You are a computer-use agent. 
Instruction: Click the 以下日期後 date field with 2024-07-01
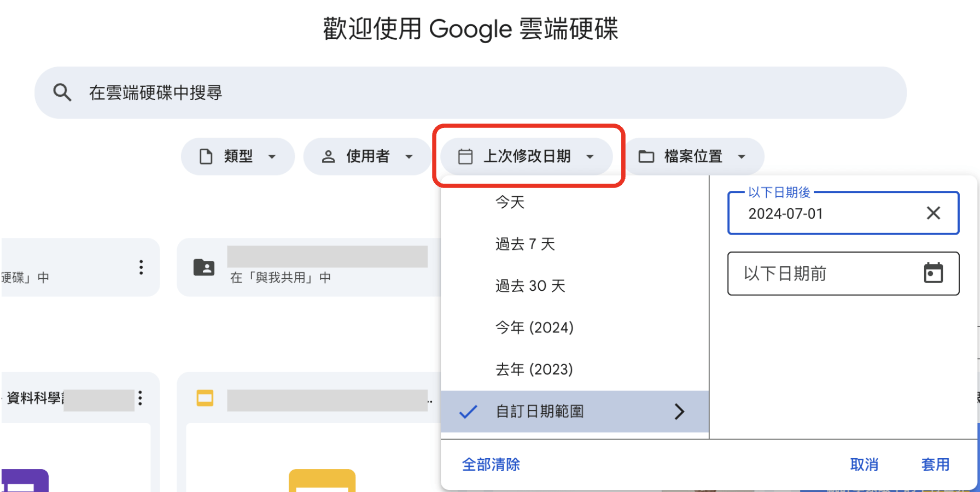pyautogui.click(x=843, y=213)
